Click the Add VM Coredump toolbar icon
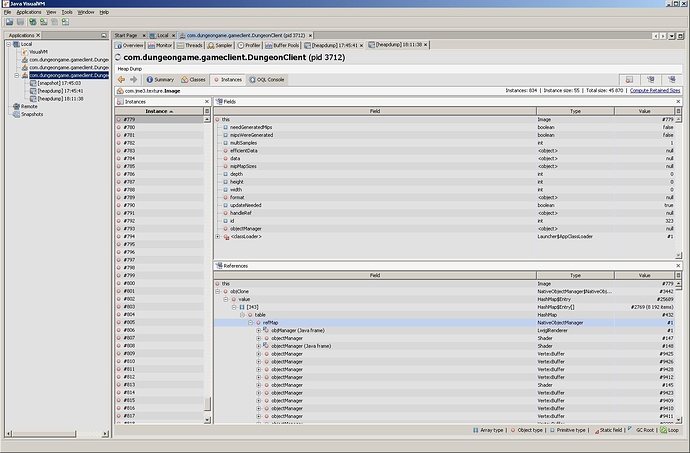The width and height of the screenshot is (690, 453). (x=55, y=22)
